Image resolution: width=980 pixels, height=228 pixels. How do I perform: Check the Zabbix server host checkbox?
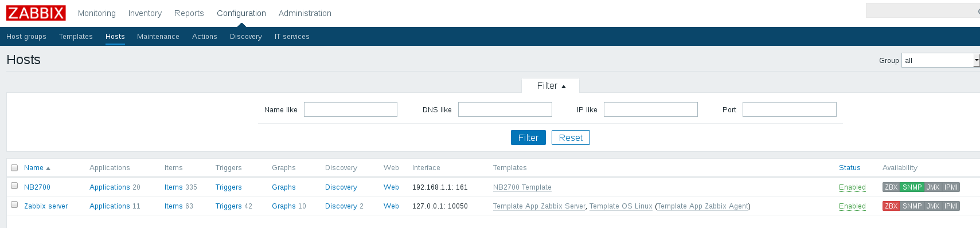14,205
